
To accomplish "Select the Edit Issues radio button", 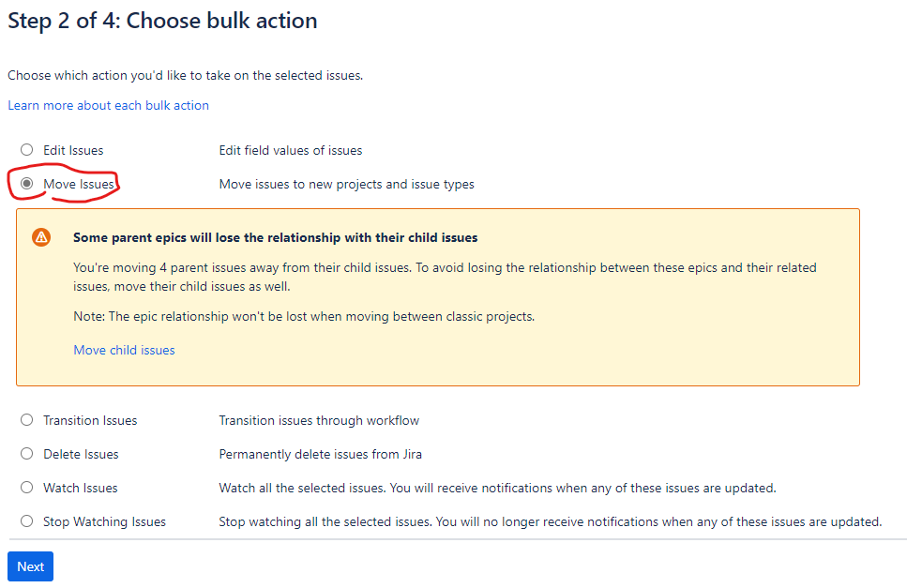I will coord(26,150).
